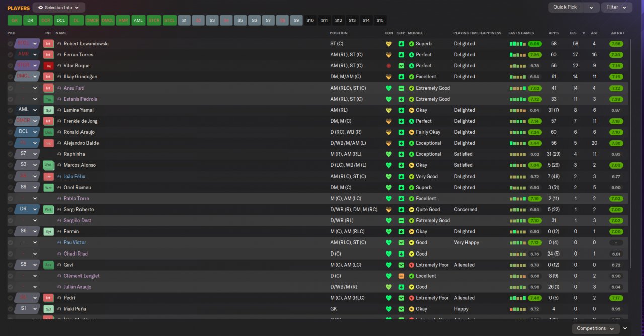Select the GK position slot
The height and width of the screenshot is (336, 644).
tap(15, 21)
